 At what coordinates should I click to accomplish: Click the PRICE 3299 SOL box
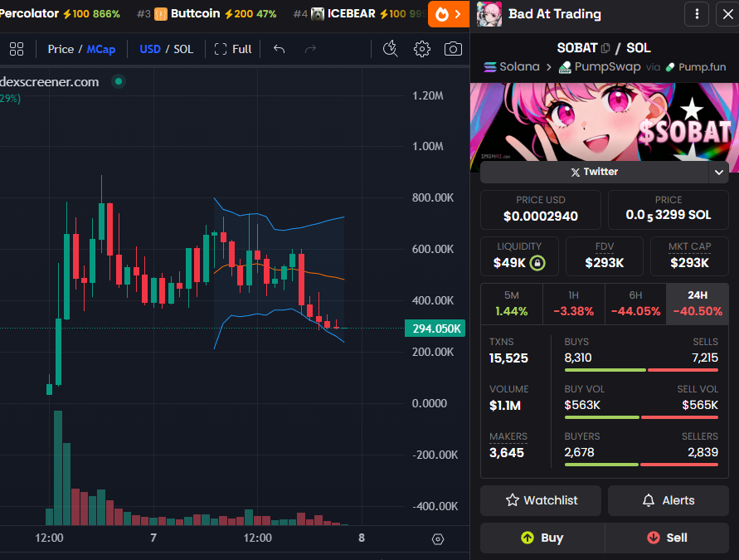(x=669, y=209)
